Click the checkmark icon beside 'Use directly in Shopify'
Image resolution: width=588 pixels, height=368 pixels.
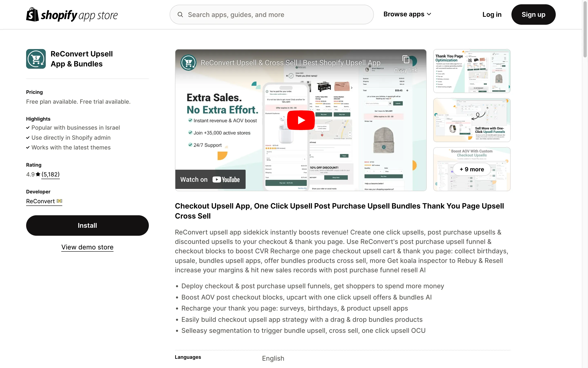(x=28, y=138)
